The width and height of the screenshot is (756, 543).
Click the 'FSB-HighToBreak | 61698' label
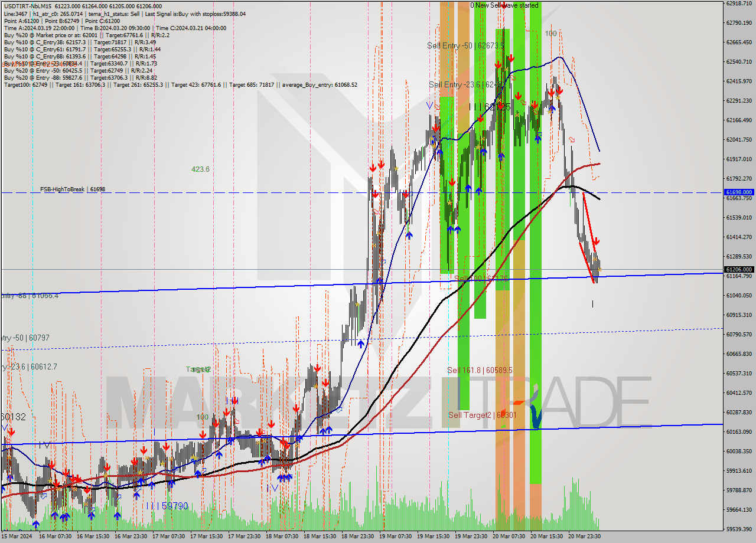[x=73, y=189]
